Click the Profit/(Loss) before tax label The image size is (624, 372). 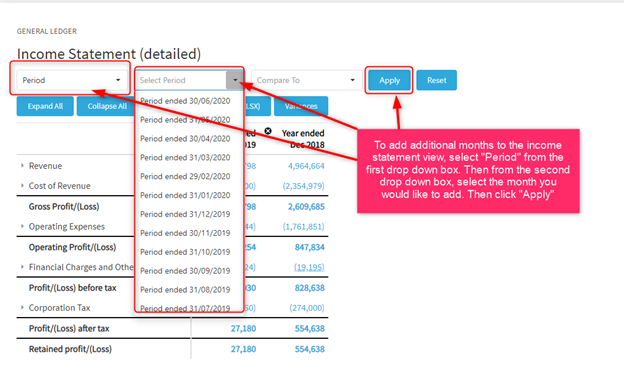(x=72, y=288)
